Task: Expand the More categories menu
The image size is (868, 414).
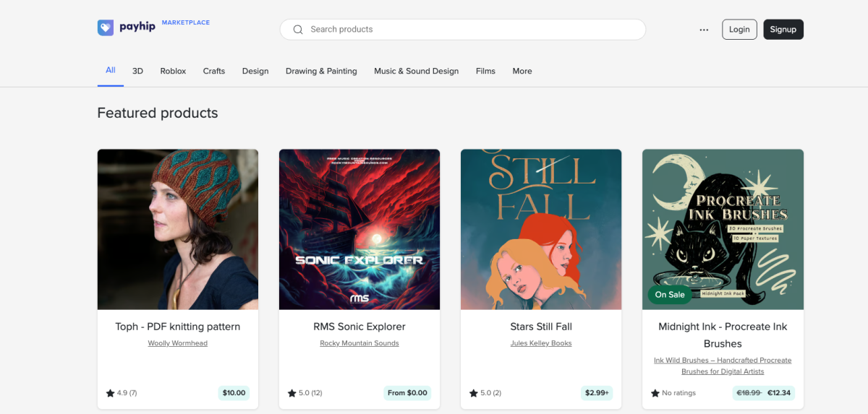Action: pyautogui.click(x=522, y=71)
